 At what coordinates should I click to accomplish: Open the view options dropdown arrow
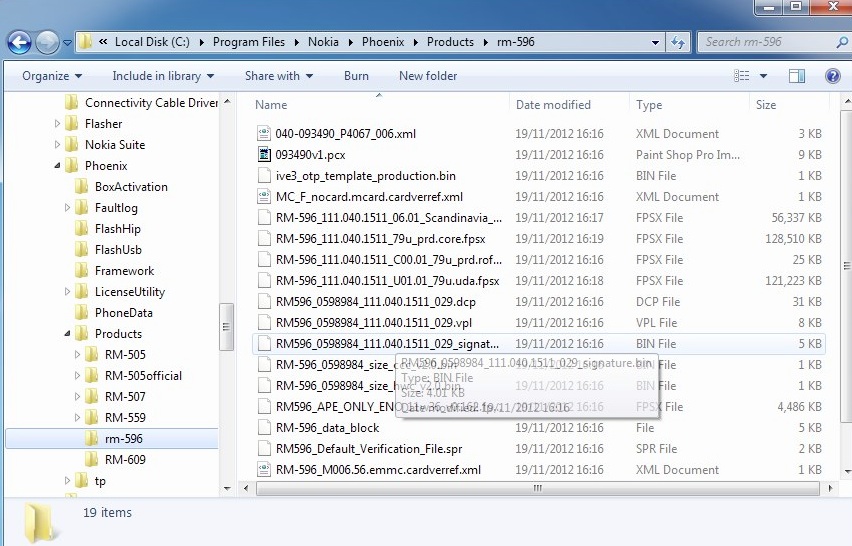(x=763, y=76)
